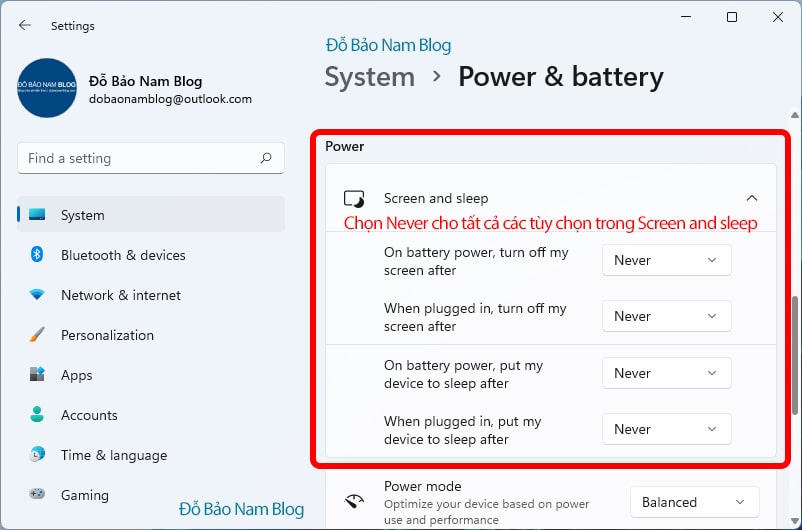Open Network & internet settings

click(x=151, y=295)
